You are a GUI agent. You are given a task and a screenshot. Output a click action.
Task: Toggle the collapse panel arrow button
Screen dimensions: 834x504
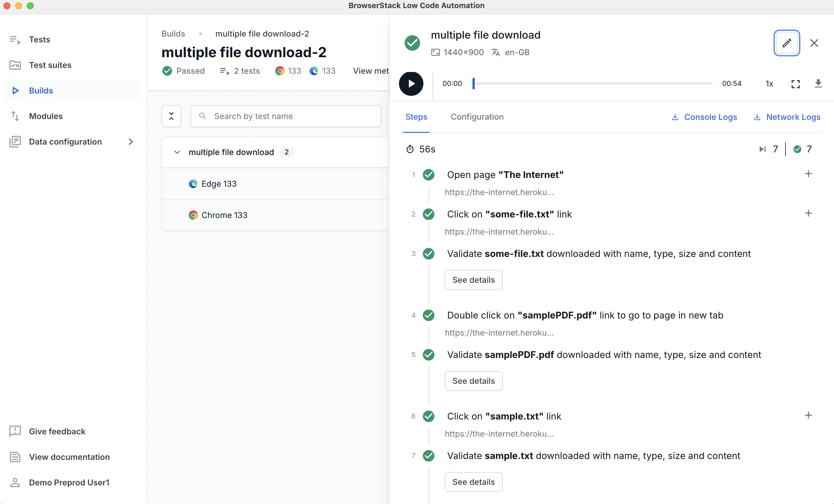tap(171, 116)
